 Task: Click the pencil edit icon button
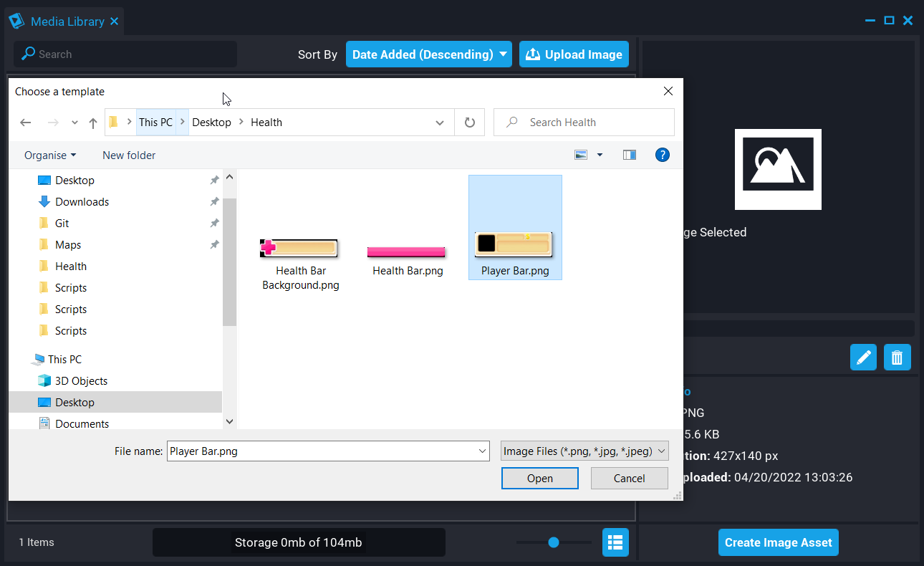pyautogui.click(x=863, y=357)
